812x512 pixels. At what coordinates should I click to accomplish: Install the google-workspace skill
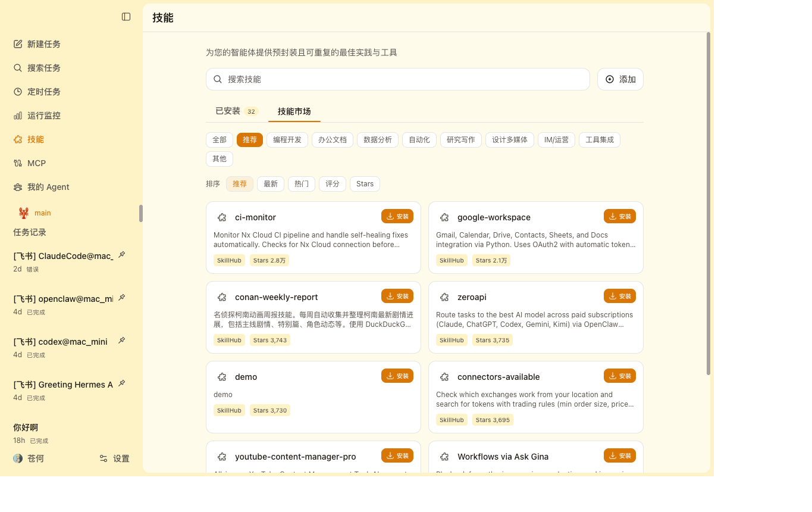point(620,216)
